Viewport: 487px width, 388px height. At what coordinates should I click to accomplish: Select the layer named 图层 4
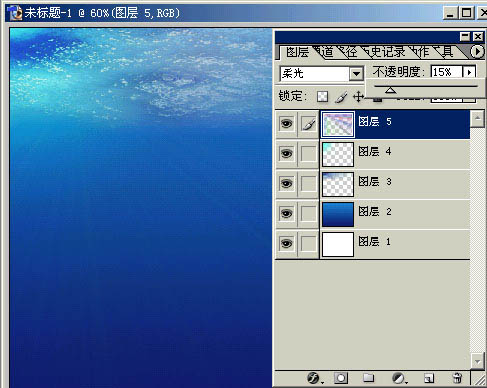[375, 152]
